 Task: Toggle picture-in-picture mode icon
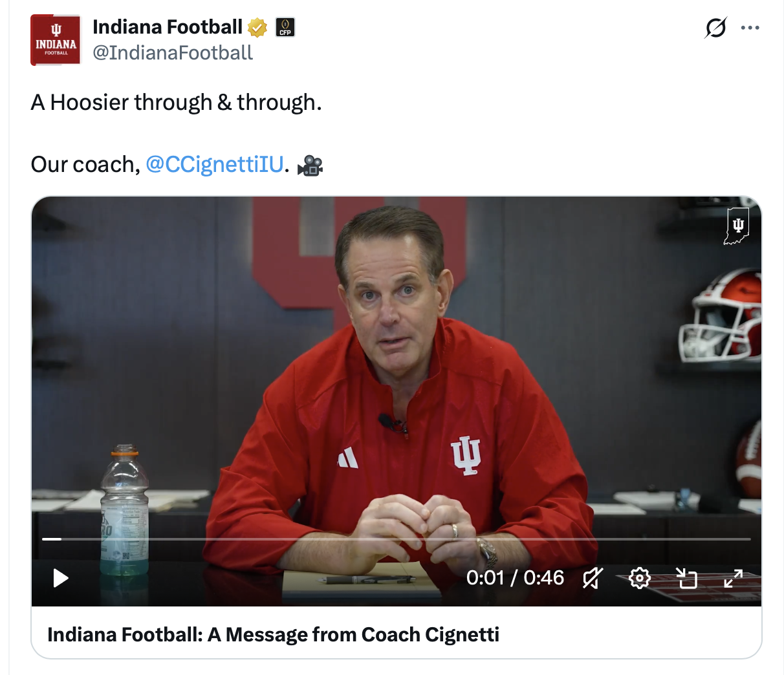[686, 578]
